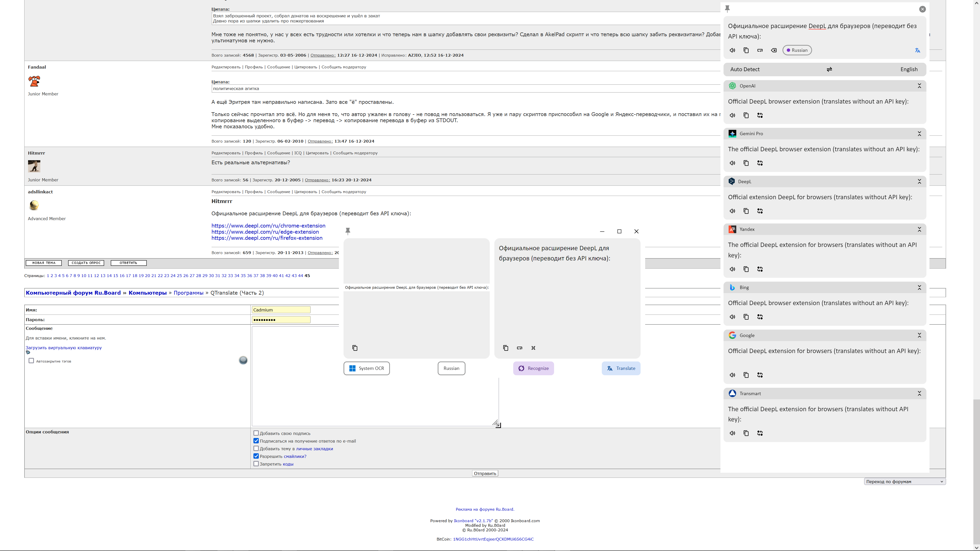Screen dimensions: 980x551
Task: Click the blue translate icon in source box
Action: tap(917, 50)
